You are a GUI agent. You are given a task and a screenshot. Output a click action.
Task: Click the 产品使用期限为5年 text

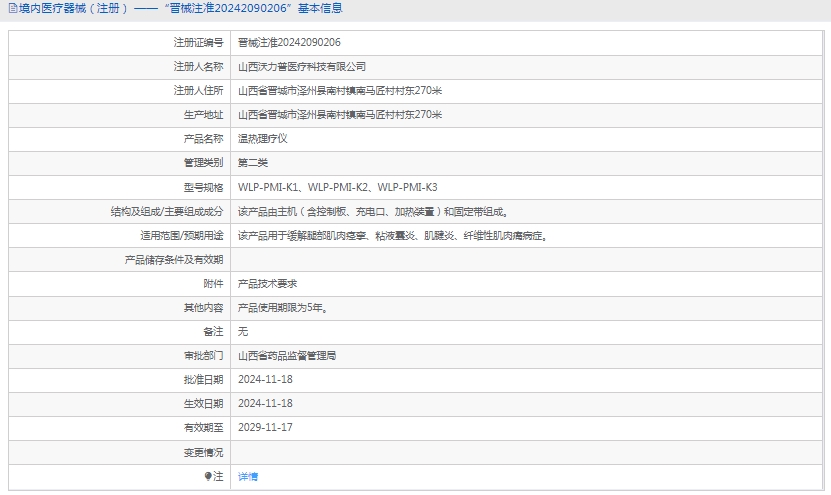pyautogui.click(x=282, y=308)
